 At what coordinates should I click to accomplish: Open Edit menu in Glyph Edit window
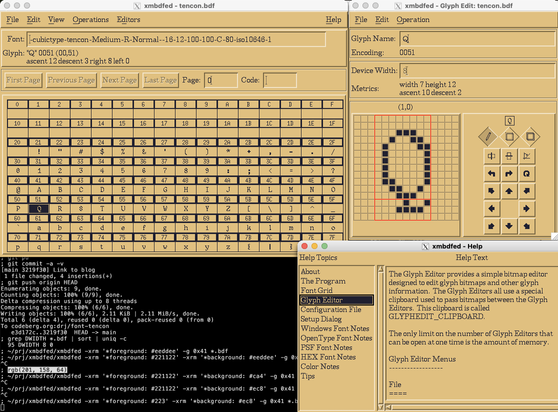click(382, 20)
